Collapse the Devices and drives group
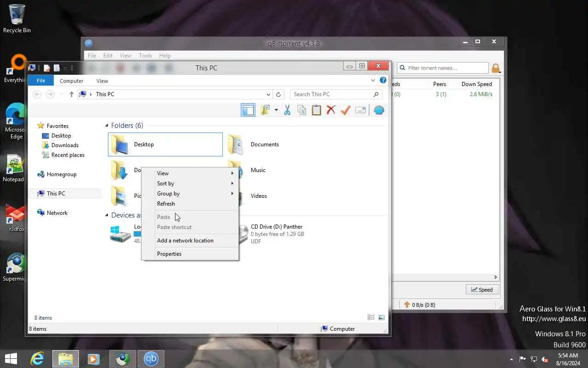The height and width of the screenshot is (368, 588). (107, 215)
